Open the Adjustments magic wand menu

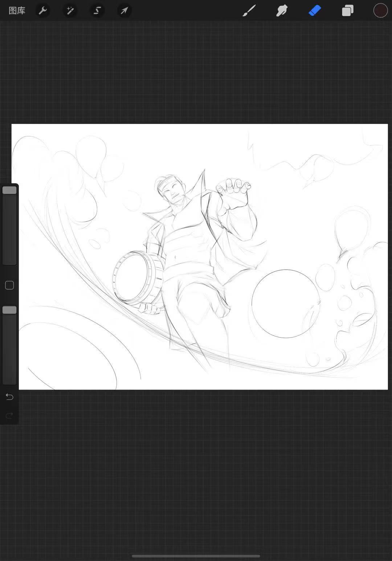[70, 11]
